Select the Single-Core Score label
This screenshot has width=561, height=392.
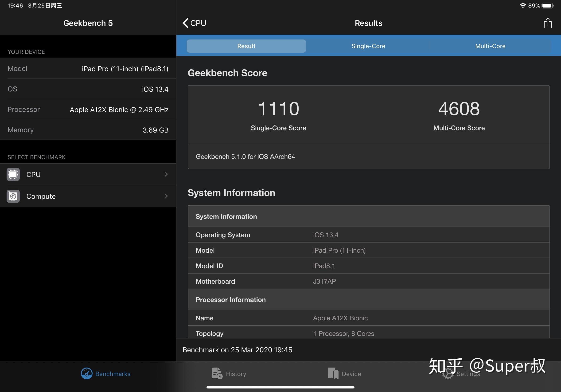pos(278,128)
